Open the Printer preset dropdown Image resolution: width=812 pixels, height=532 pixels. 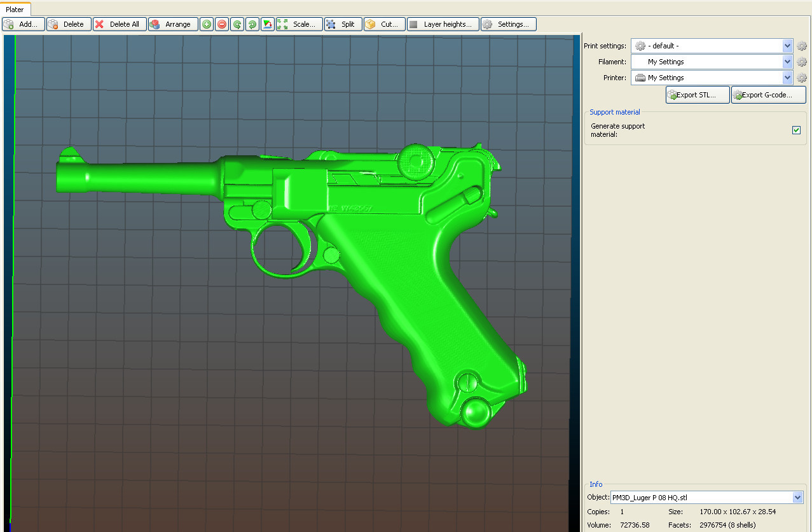tap(712, 78)
